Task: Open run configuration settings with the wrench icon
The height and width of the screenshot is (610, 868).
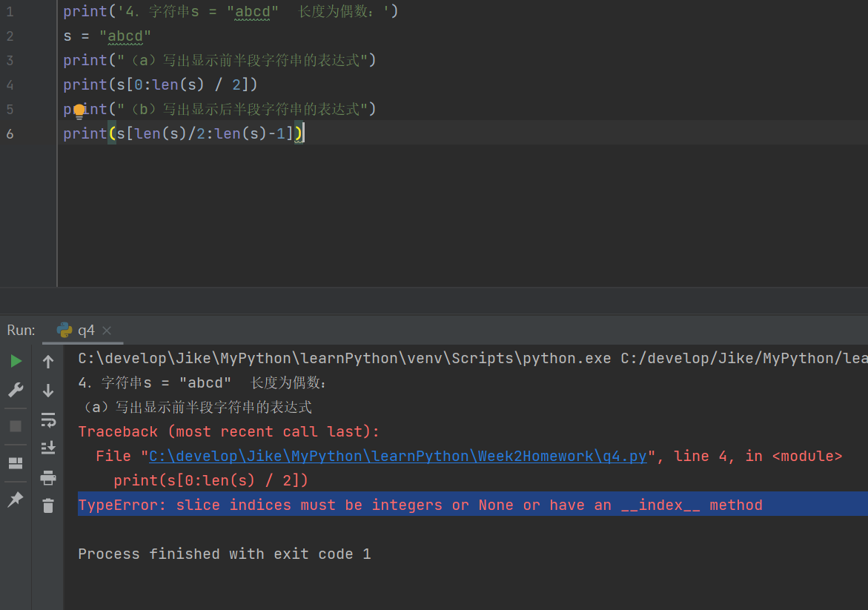Action: pyautogui.click(x=16, y=389)
